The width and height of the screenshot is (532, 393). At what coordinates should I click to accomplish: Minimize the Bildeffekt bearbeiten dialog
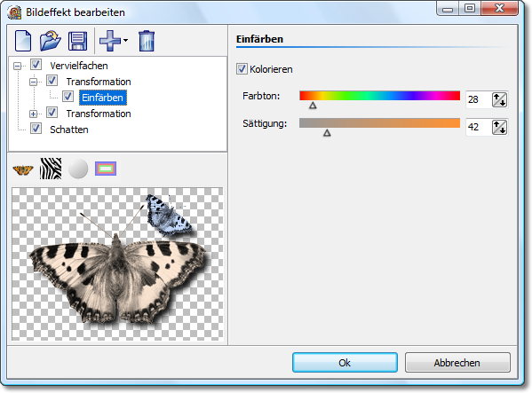click(448, 8)
